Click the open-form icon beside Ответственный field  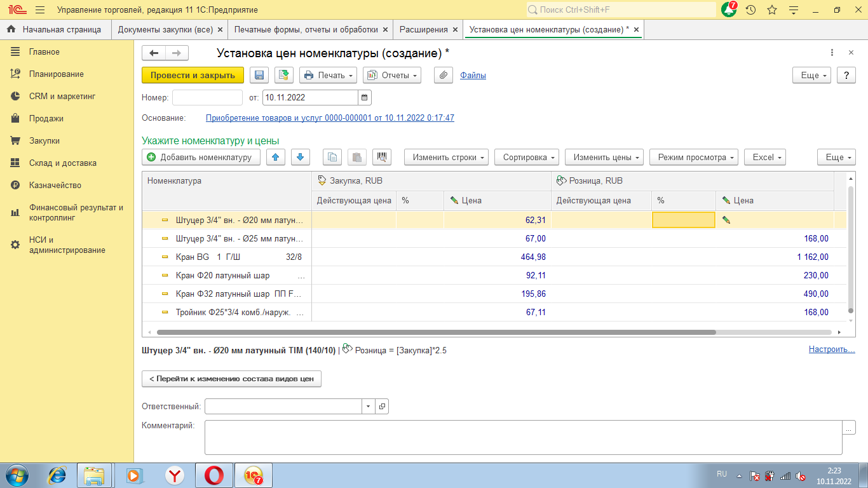382,406
